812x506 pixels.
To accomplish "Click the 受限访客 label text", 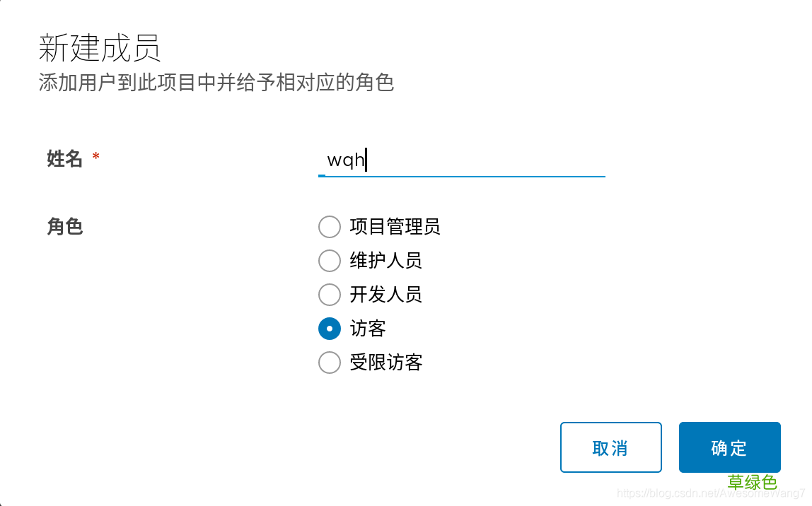I will (385, 363).
